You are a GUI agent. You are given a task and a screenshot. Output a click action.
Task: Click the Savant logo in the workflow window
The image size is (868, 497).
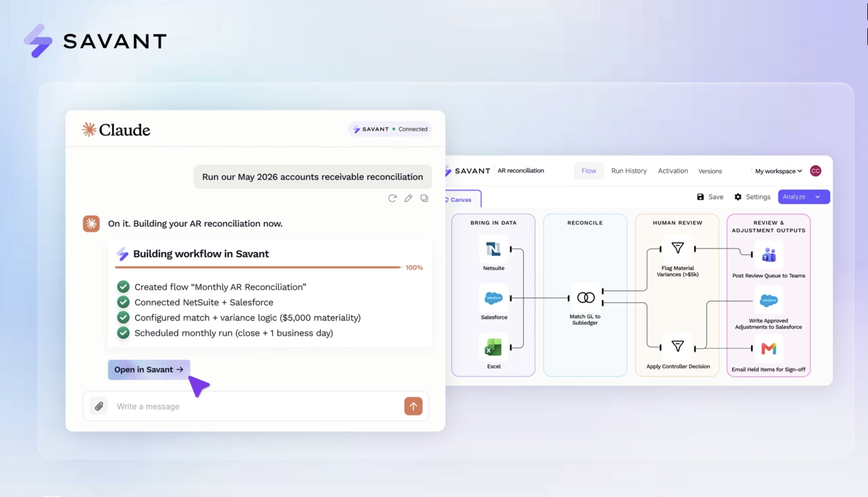(x=468, y=171)
